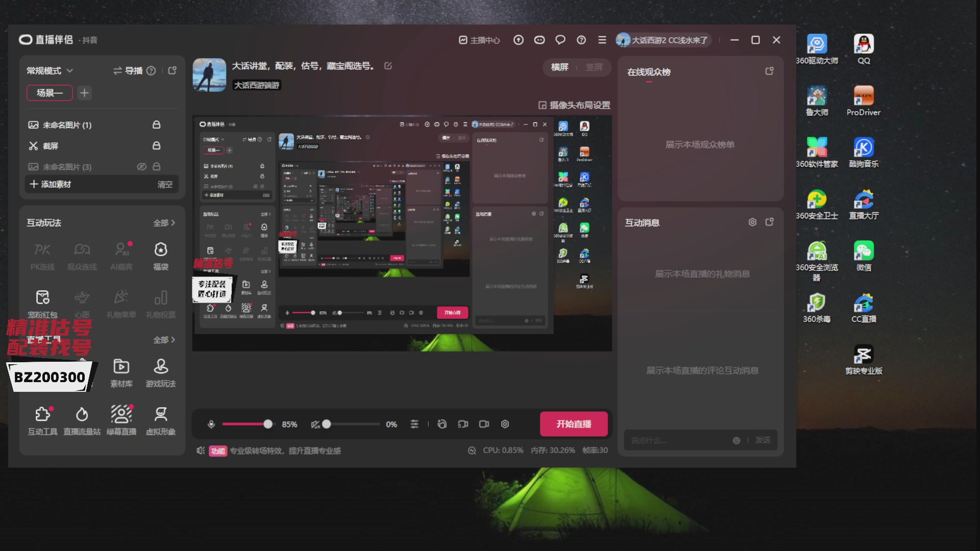Open the 素材库 material library
980x551 pixels.
point(121,367)
